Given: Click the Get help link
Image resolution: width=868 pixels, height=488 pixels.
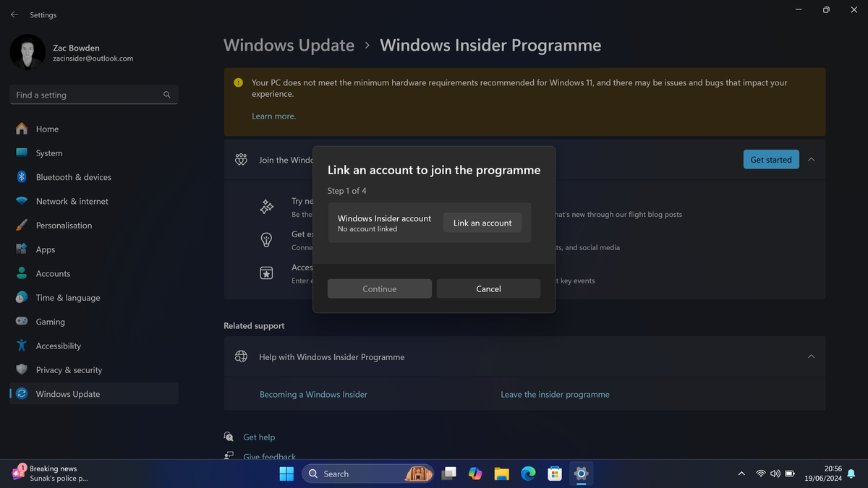Looking at the screenshot, I should (259, 437).
